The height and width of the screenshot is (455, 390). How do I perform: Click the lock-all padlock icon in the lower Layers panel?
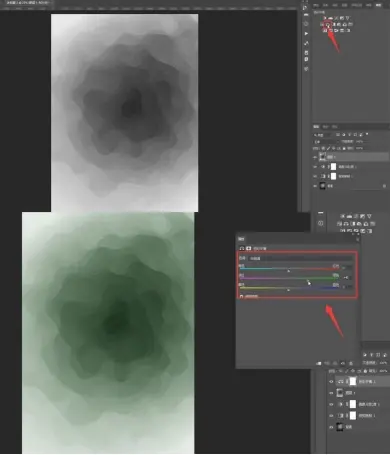tap(365, 371)
